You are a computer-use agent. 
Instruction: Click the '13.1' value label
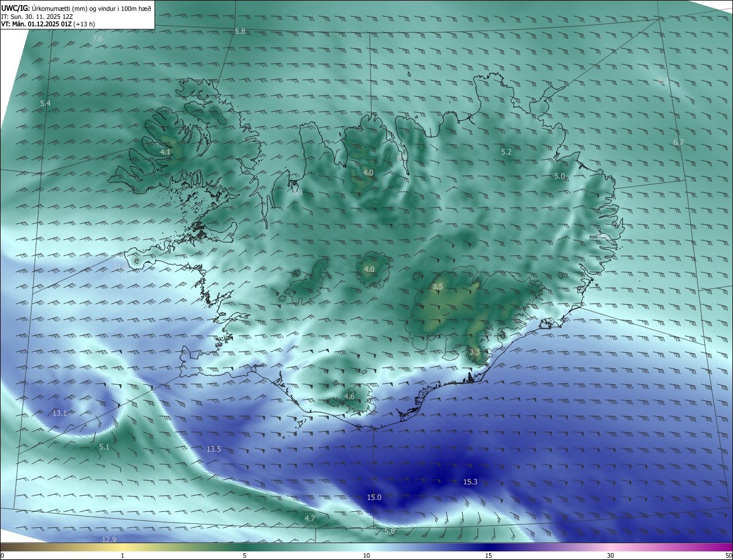click(60, 413)
